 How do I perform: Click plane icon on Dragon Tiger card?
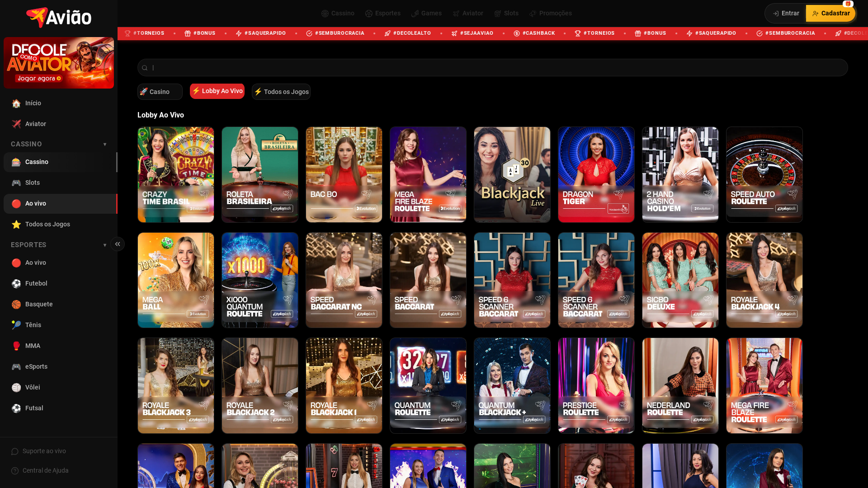coord(618,195)
